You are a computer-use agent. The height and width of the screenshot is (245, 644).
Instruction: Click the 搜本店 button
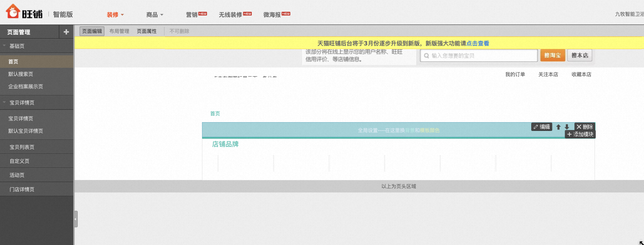580,55
